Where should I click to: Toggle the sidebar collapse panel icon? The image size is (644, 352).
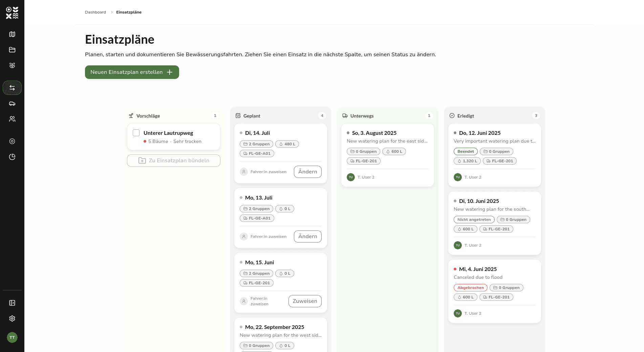(12, 303)
